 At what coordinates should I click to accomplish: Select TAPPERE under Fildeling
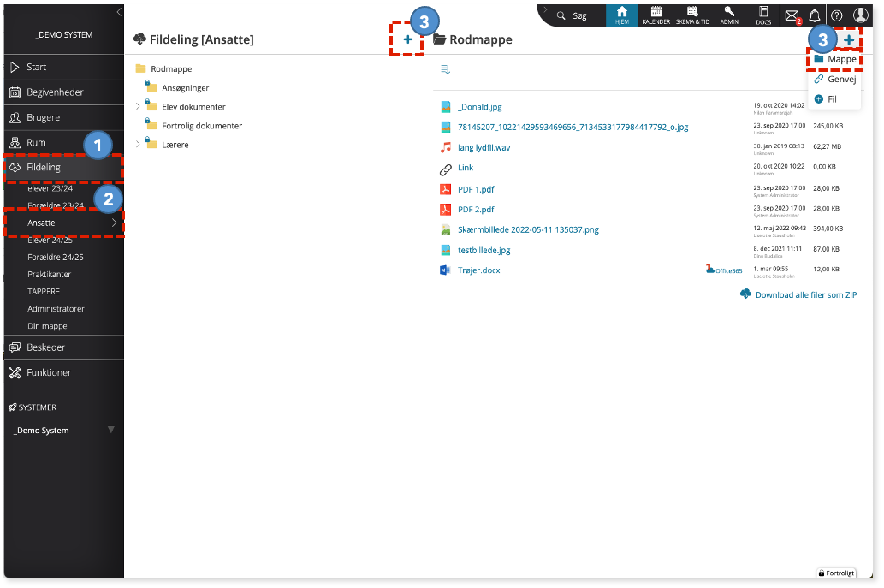pyautogui.click(x=44, y=292)
